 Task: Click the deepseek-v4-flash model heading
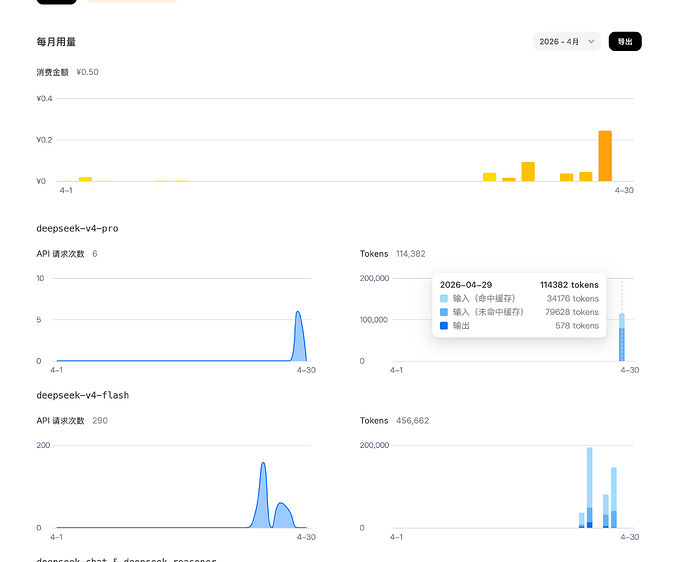[x=82, y=395]
